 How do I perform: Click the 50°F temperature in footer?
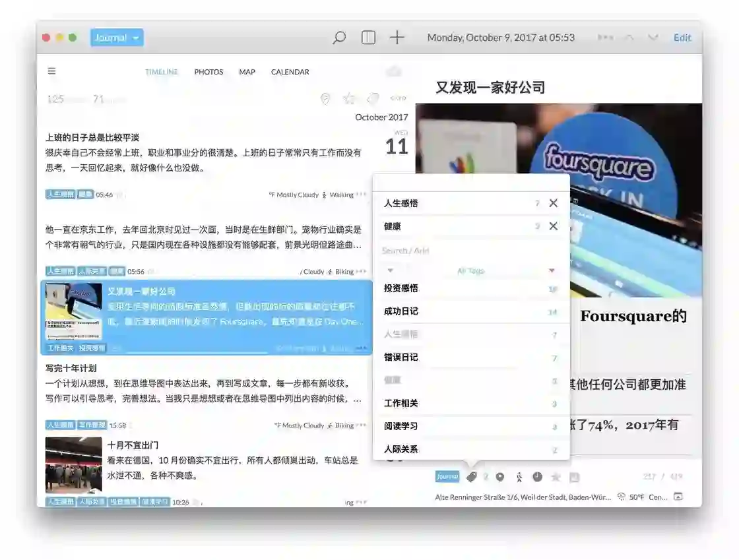click(636, 497)
